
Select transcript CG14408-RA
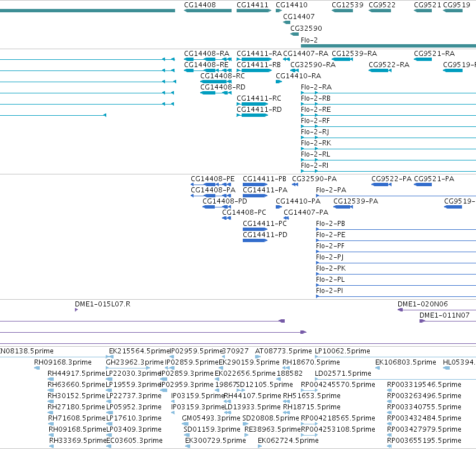pos(206,54)
